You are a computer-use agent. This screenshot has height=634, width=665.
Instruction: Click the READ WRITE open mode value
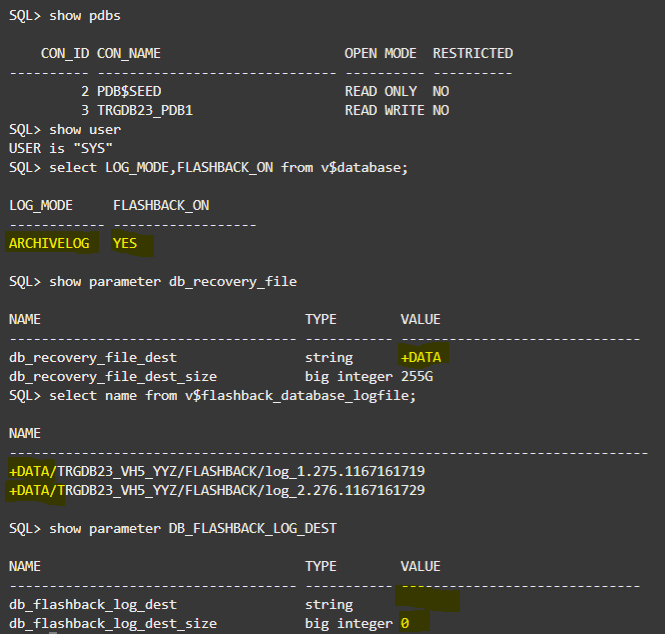tap(385, 110)
